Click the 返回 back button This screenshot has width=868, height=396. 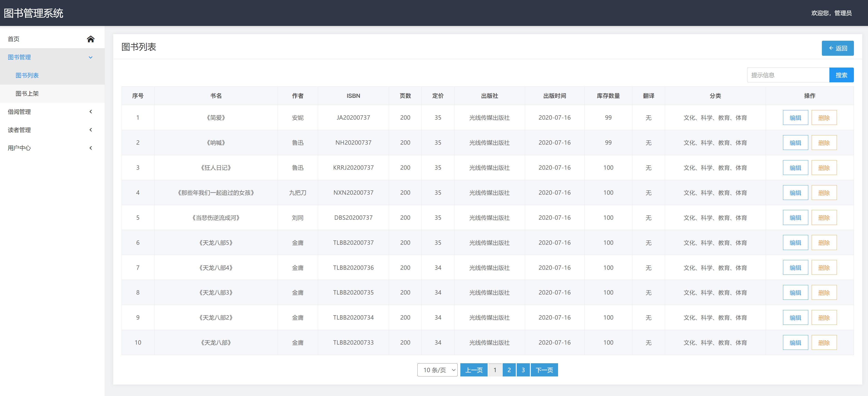click(837, 48)
